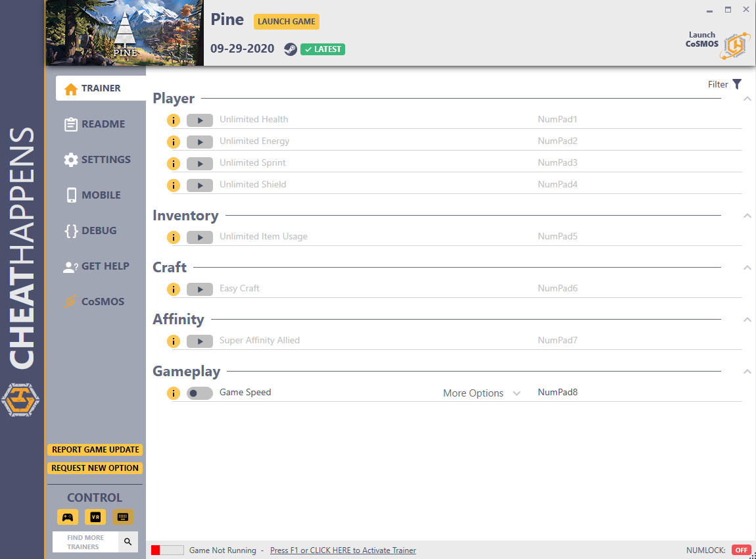Minimize the trainer window

(x=709, y=11)
